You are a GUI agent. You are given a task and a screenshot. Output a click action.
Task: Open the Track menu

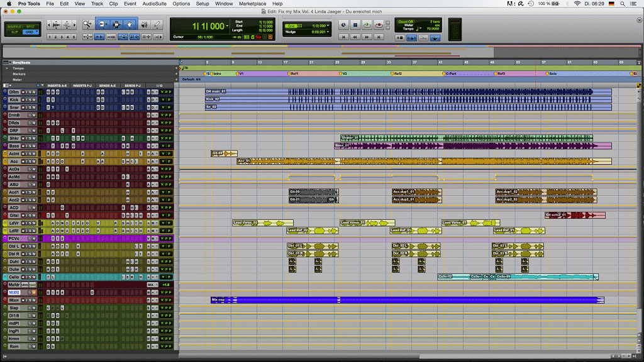[x=97, y=4]
